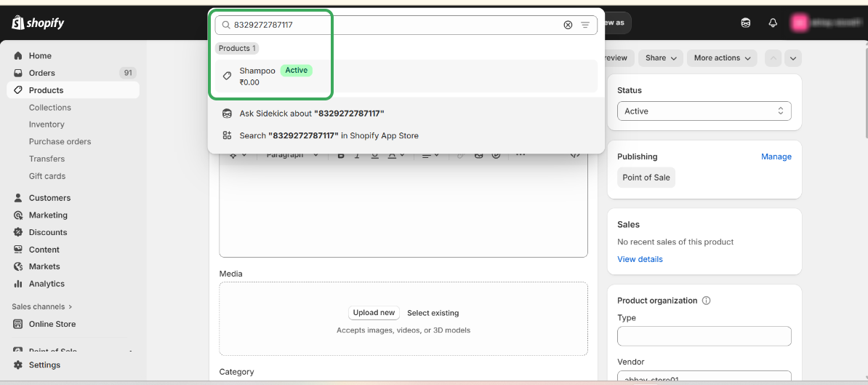The width and height of the screenshot is (868, 385).
Task: Click ₹0.00 price in search result
Action: [249, 82]
